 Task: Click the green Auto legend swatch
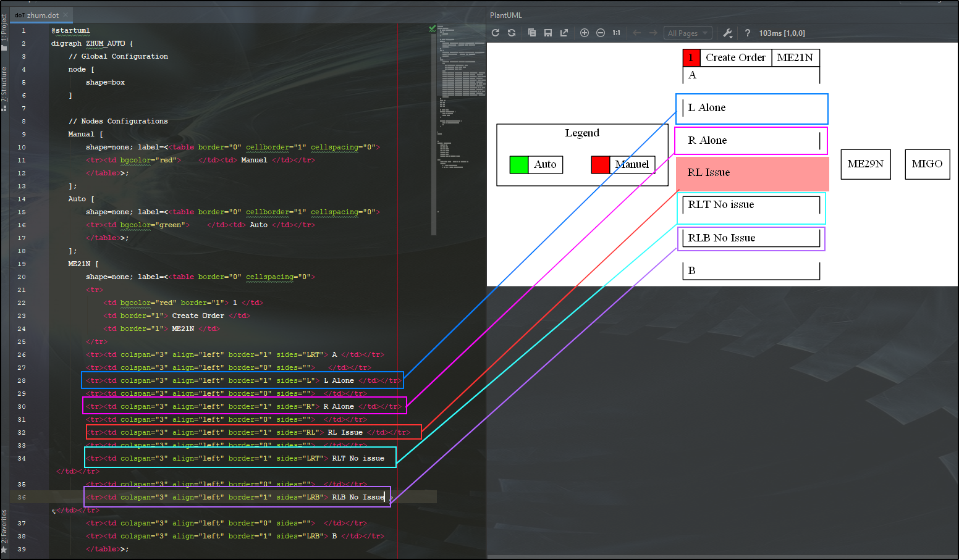click(519, 164)
